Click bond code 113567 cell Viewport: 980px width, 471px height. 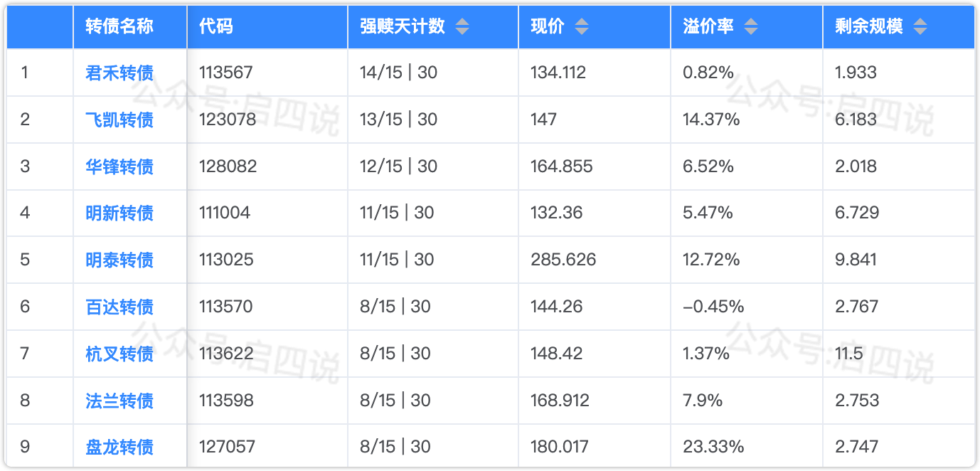(x=226, y=73)
